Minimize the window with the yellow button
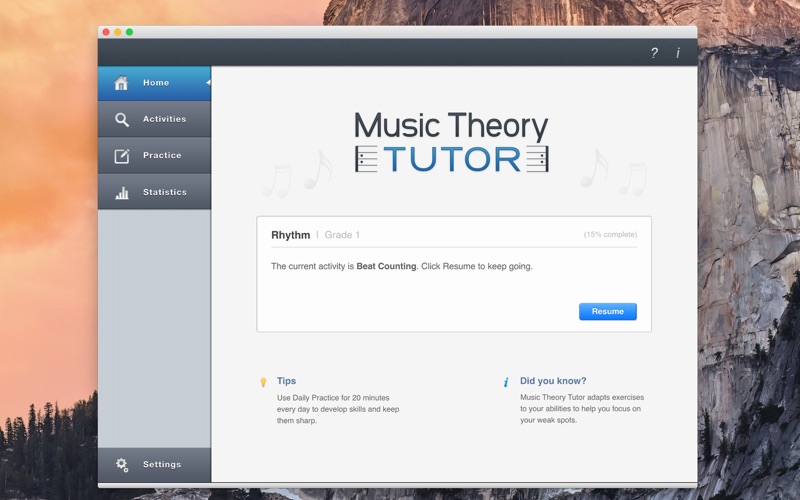This screenshot has width=800, height=500. point(118,32)
